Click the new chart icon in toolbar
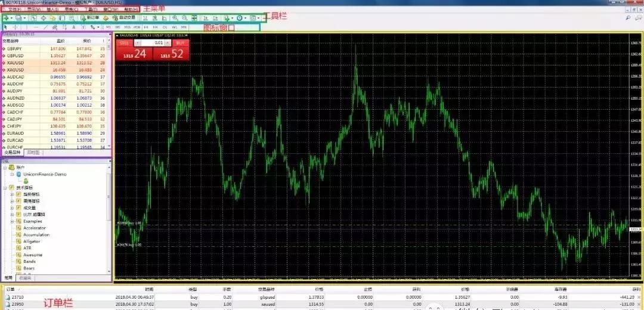The width and height of the screenshot is (644, 310). (x=7, y=18)
